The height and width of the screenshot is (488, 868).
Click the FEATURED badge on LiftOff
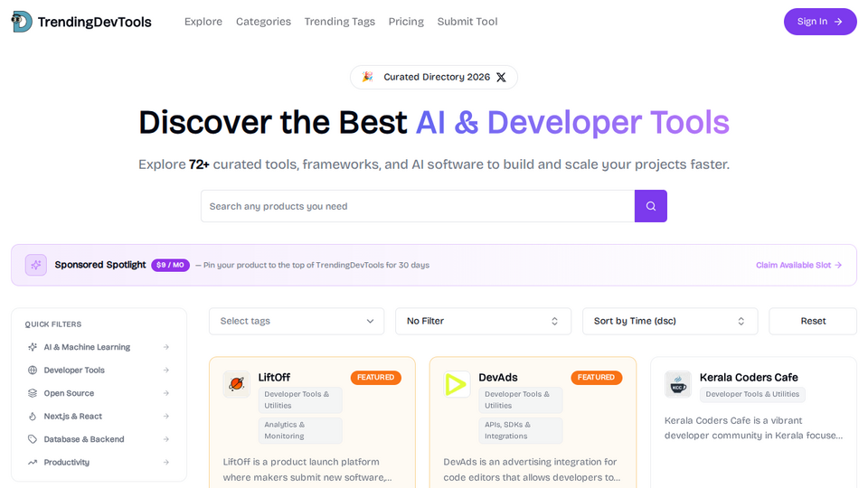click(x=376, y=378)
